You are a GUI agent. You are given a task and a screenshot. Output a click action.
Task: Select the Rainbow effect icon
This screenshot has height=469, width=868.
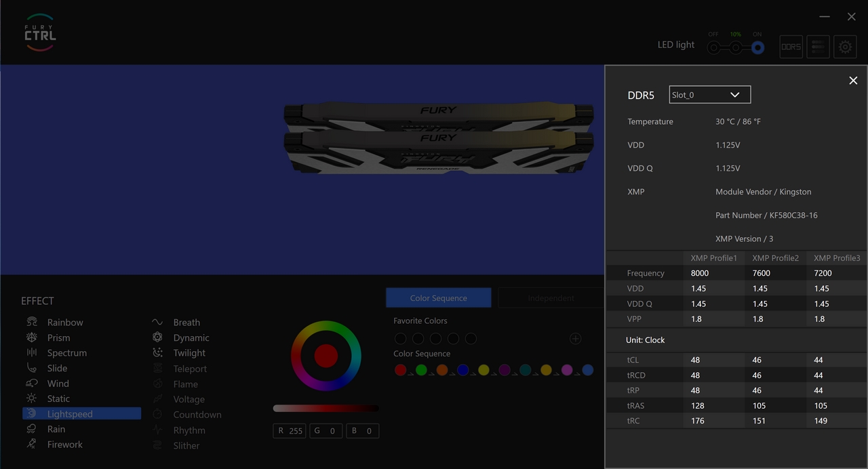coord(32,322)
